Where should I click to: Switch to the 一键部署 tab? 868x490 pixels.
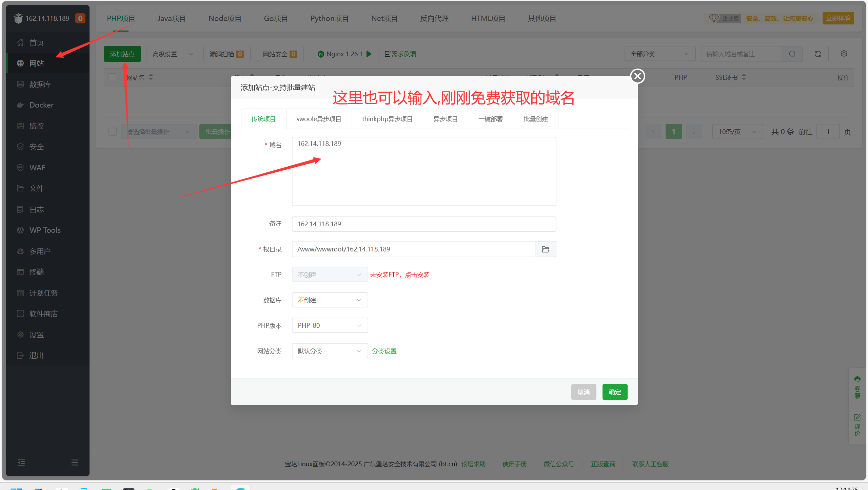tap(490, 119)
